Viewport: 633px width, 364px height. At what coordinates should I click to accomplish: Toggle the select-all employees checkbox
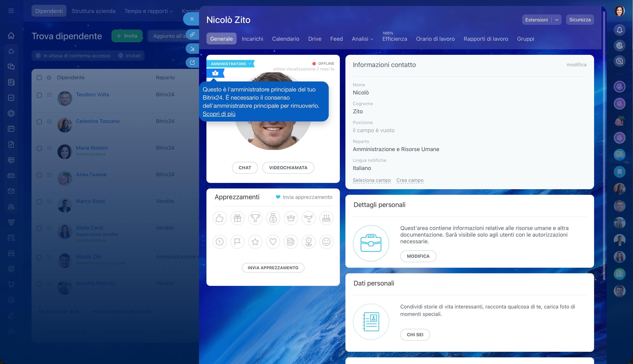point(39,78)
